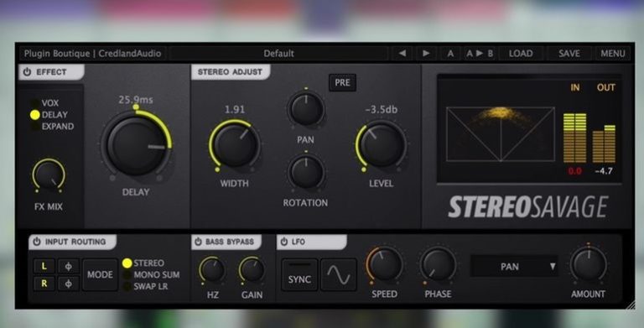The image size is (644, 328).
Task: Copy A to B button
Action: (480, 54)
